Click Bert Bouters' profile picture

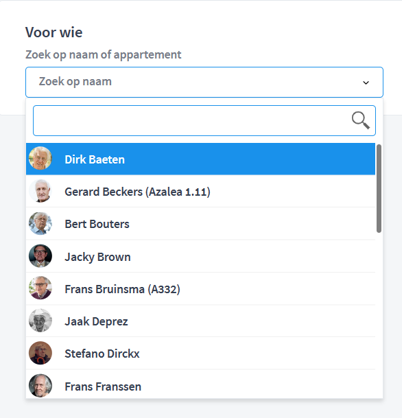click(x=40, y=223)
